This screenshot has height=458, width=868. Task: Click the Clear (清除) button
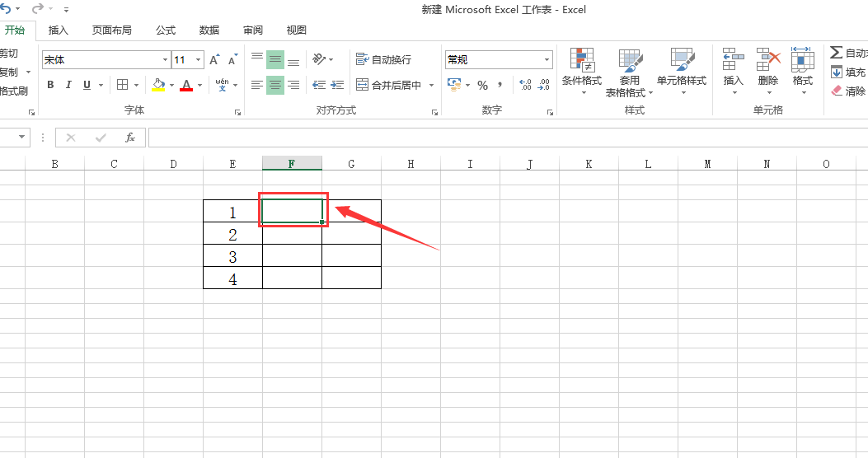[848, 91]
